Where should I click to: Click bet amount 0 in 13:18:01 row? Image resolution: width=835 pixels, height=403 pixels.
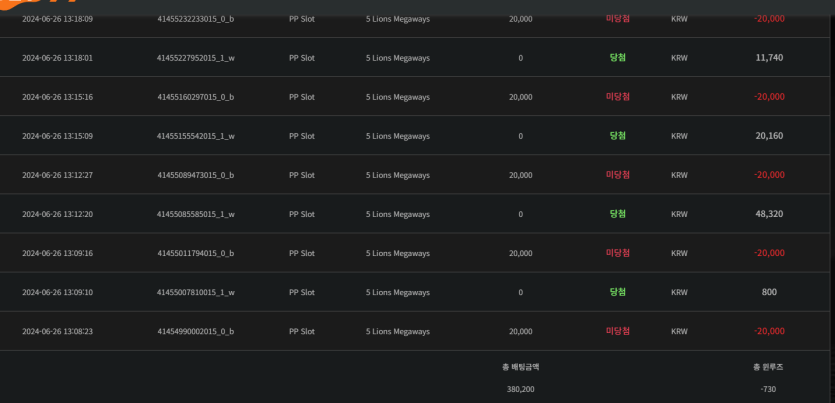click(520, 58)
